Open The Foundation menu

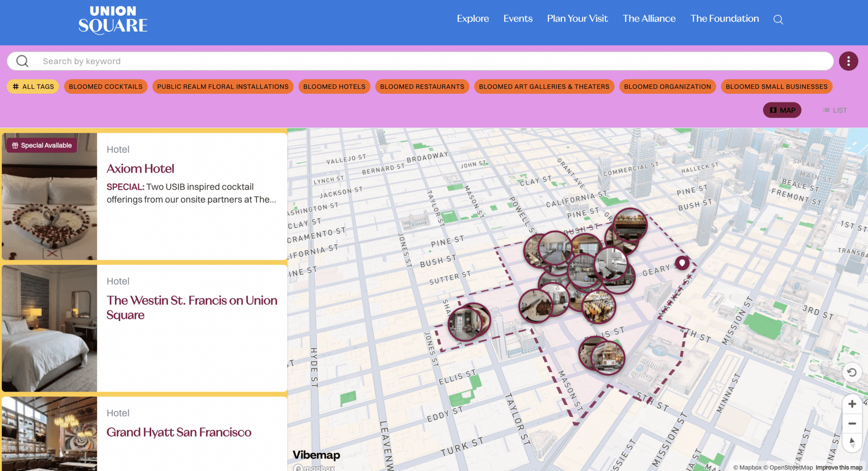724,19
